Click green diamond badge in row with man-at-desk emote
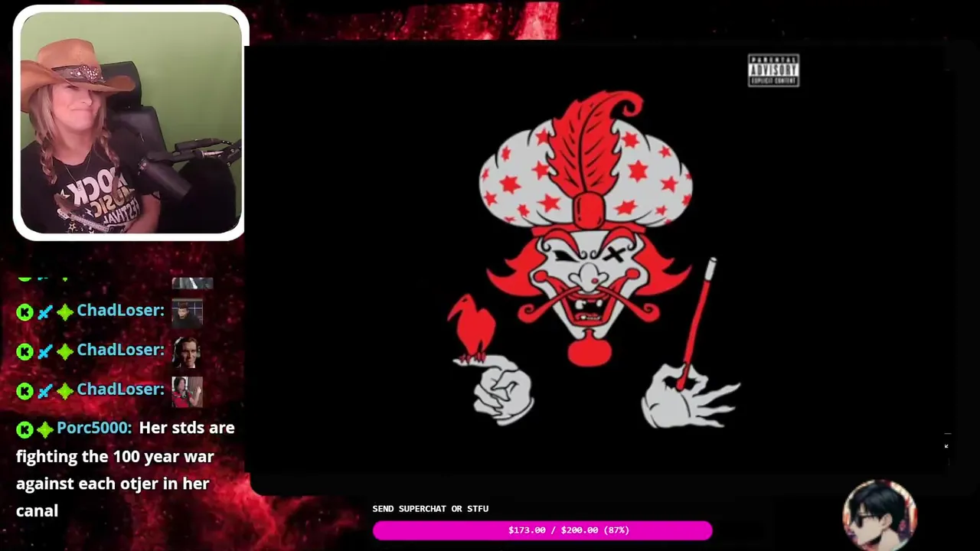Viewport: 980px width, 551px height. (65, 311)
